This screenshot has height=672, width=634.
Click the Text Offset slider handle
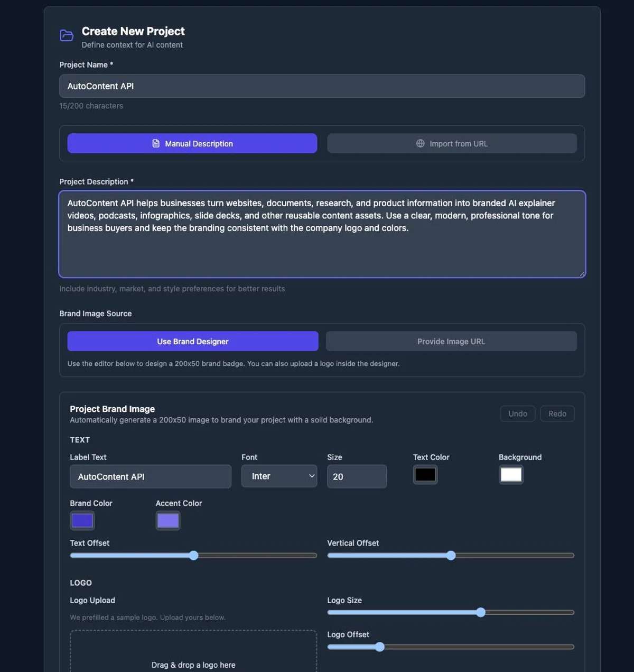[x=194, y=555]
